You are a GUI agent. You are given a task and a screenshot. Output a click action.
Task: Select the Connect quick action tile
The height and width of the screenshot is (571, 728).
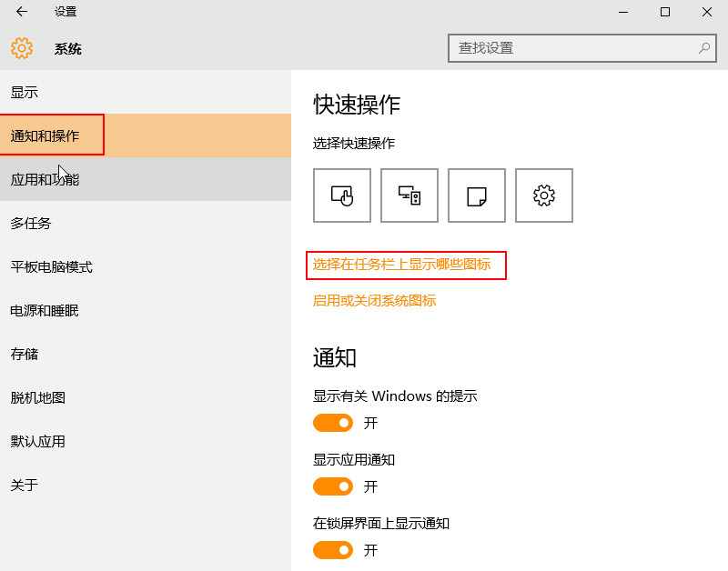pos(409,195)
